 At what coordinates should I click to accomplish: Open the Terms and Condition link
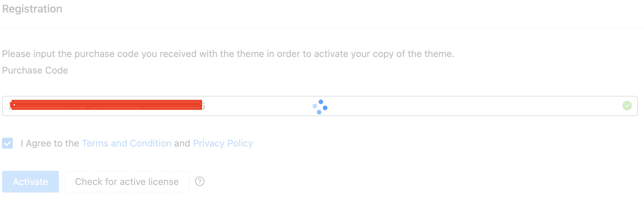pyautogui.click(x=127, y=143)
